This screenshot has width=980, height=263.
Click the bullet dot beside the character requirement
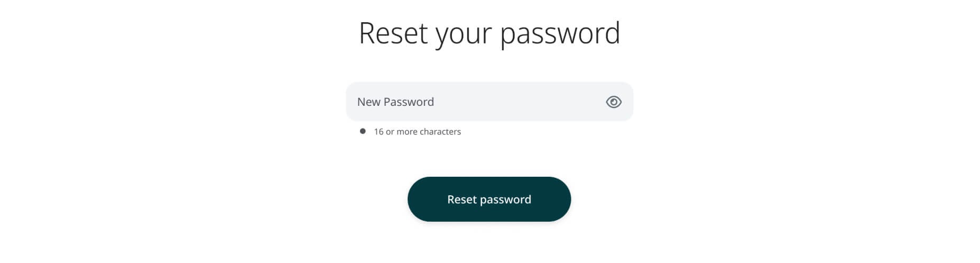tap(363, 131)
